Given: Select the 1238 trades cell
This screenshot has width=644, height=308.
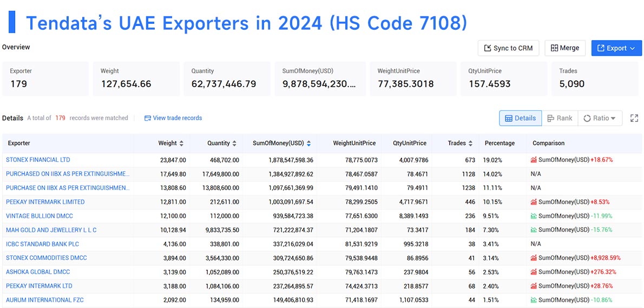Looking at the screenshot, I should point(468,188).
